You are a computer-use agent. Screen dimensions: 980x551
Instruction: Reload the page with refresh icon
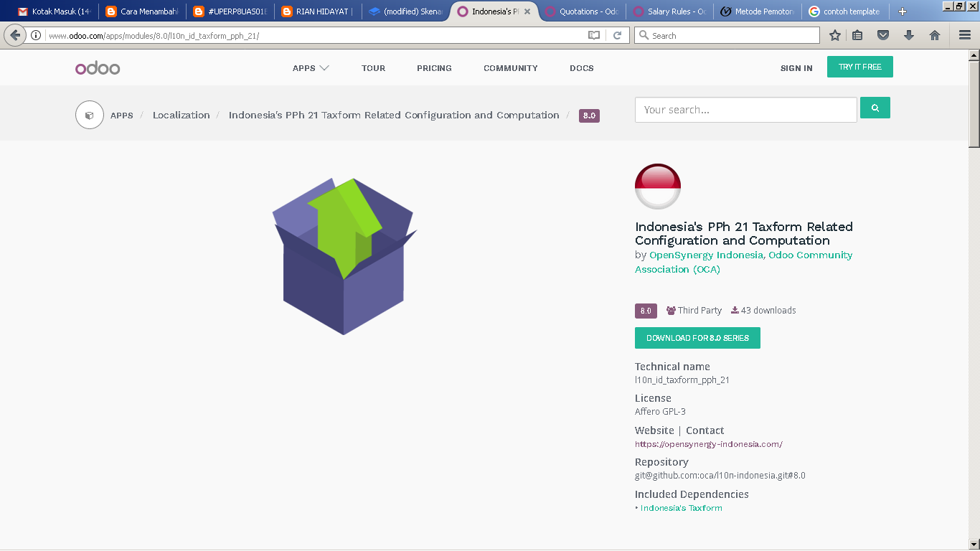[x=617, y=35]
